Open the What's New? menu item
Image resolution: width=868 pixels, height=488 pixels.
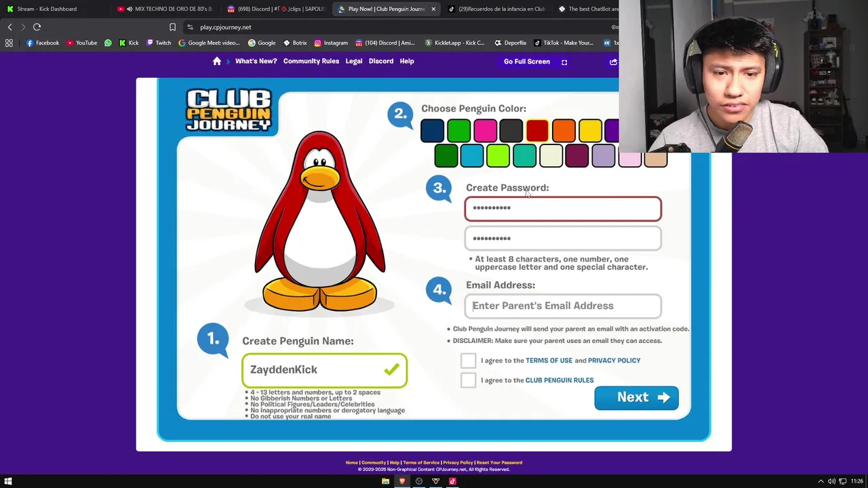(256, 61)
